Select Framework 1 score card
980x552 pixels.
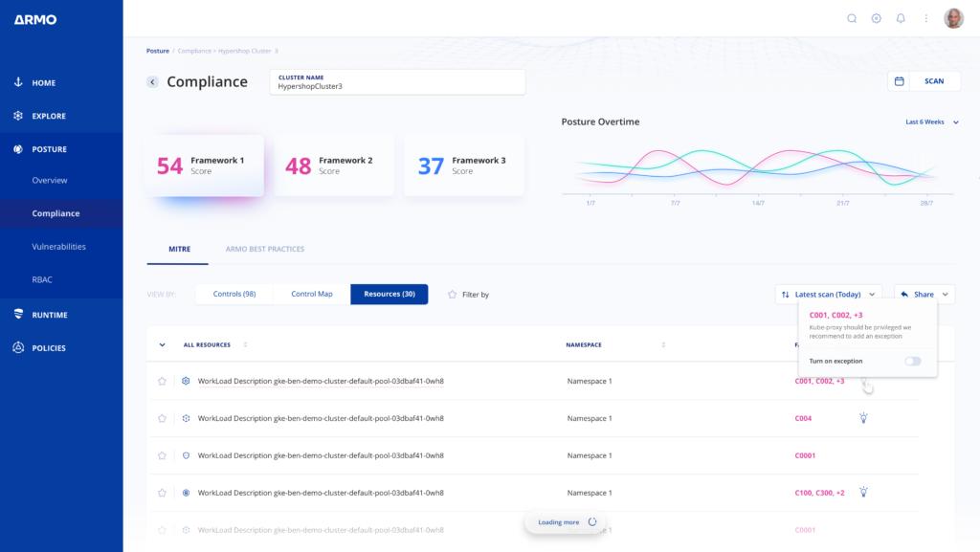[x=205, y=166]
